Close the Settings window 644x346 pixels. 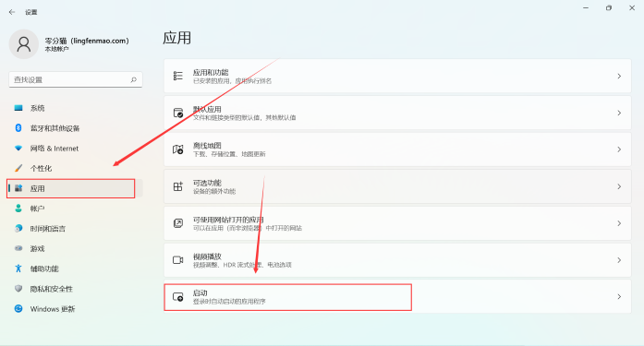pyautogui.click(x=632, y=7)
